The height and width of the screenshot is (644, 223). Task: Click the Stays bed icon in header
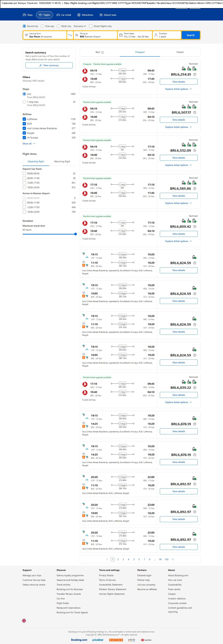pyautogui.click(x=24, y=15)
